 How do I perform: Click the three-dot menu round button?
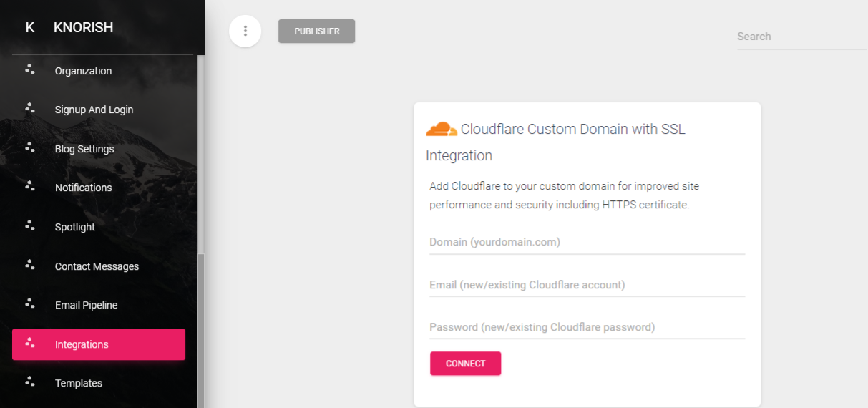pos(245,31)
